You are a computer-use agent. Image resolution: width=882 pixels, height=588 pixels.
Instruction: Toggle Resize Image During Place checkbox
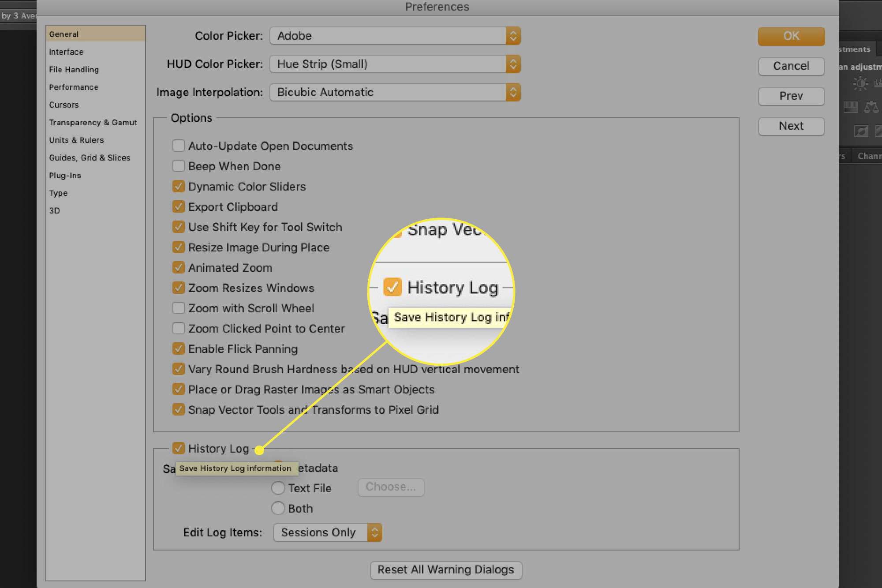tap(178, 247)
